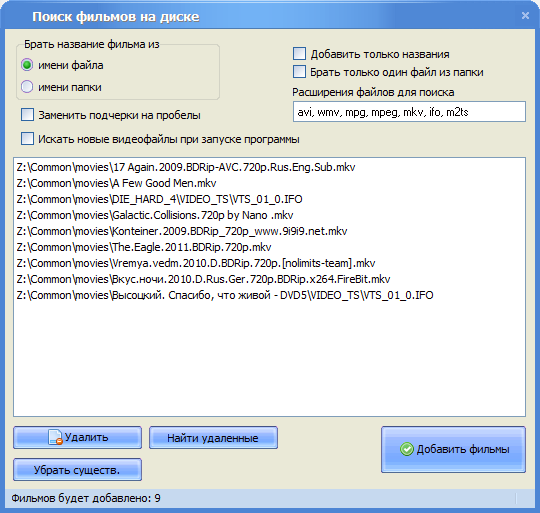The width and height of the screenshot is (540, 513).
Task: Toggle 'Искать новые видеофайлы при запуске программы'
Action: [28, 139]
